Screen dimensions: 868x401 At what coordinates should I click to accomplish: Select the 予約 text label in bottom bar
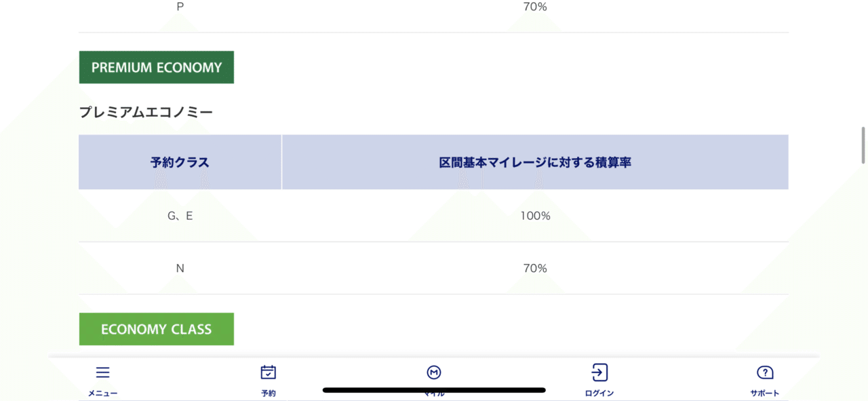point(269,394)
